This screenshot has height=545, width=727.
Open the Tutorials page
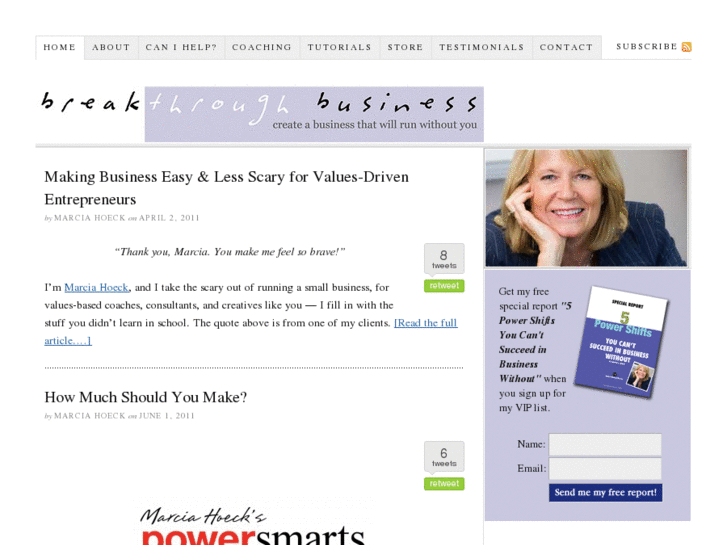point(340,47)
